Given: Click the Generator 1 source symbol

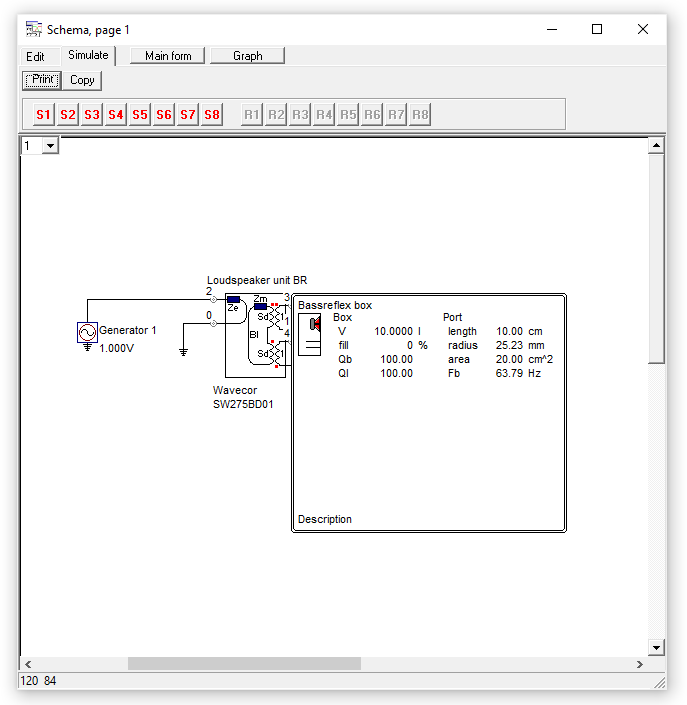Looking at the screenshot, I should pos(88,332).
